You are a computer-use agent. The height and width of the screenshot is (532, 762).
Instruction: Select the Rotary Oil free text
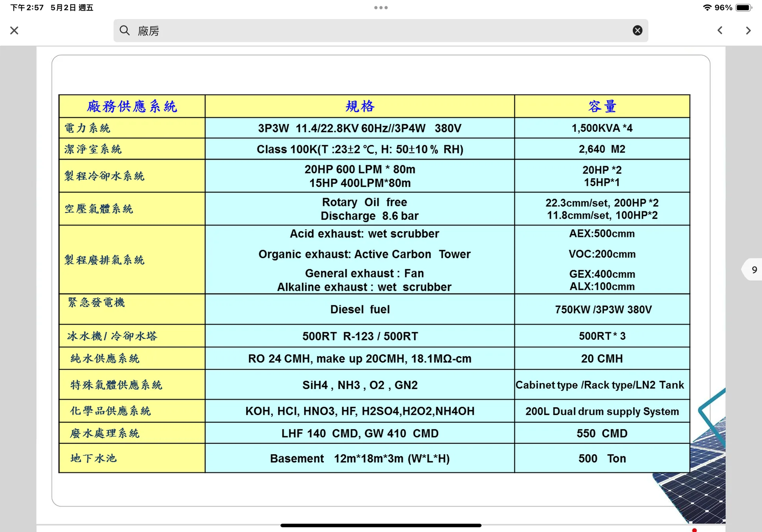pyautogui.click(x=364, y=202)
